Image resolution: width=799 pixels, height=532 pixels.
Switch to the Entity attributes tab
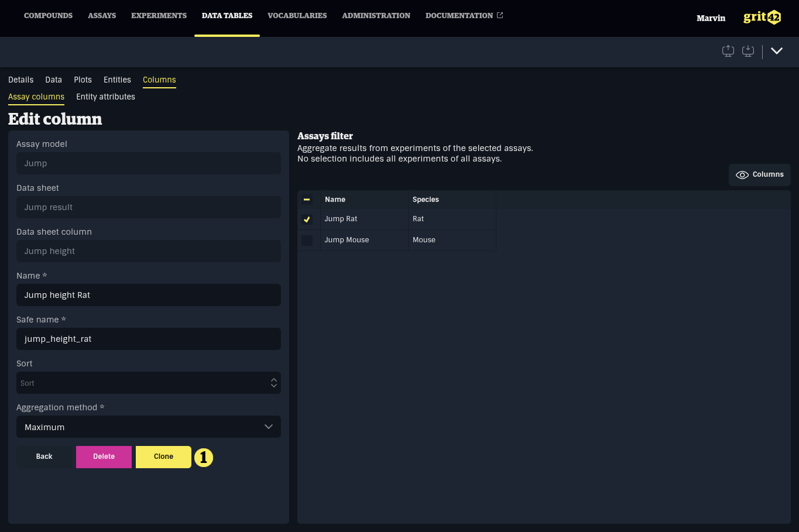point(105,97)
